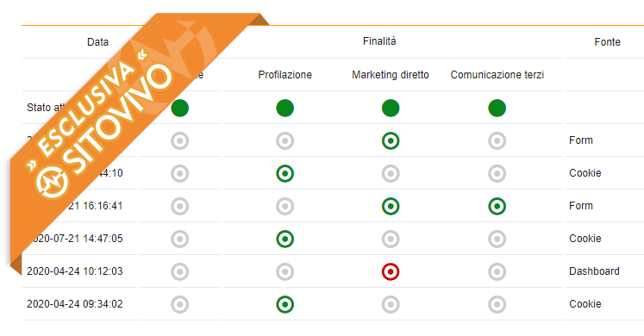Click the Profilazione column header
This screenshot has height=336, width=644.
pos(285,75)
